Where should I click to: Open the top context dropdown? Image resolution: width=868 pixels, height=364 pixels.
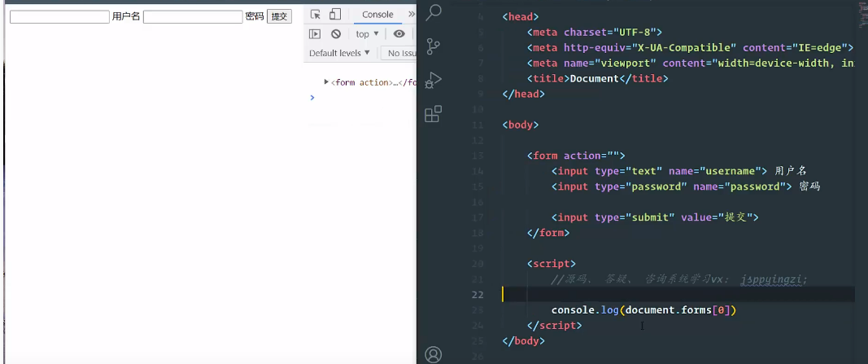click(x=367, y=34)
